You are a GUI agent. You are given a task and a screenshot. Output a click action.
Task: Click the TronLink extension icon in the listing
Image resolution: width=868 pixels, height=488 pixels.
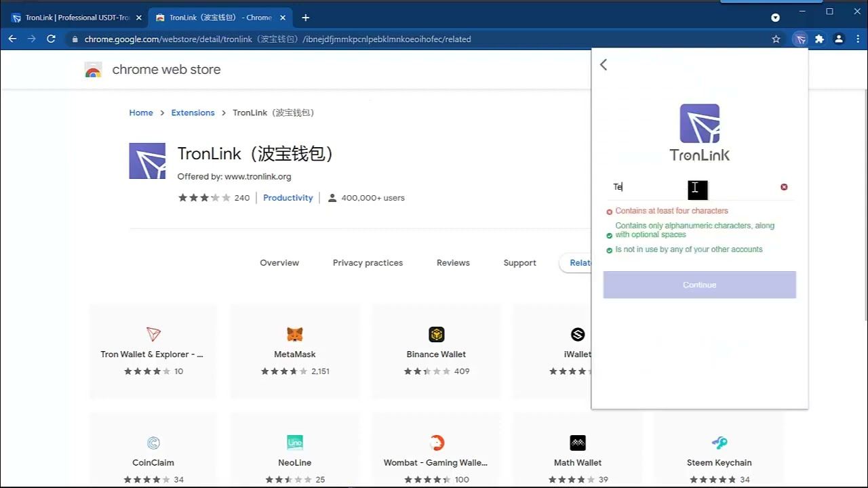tap(147, 161)
